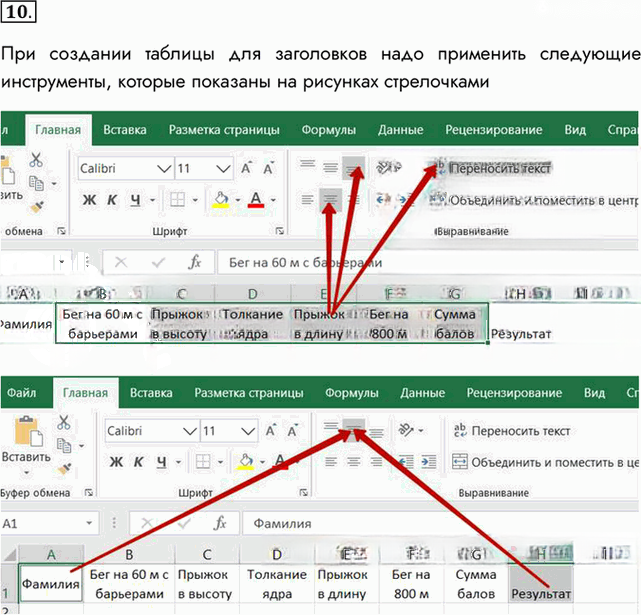This screenshot has width=641, height=615.
Task: Select column B header in lower Excel screenshot
Action: click(129, 554)
